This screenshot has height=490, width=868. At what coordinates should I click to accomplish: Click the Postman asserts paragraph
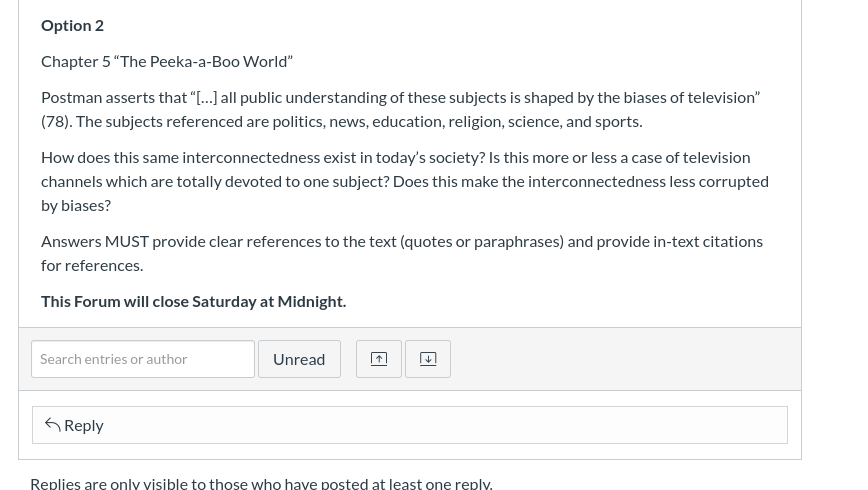coord(401,110)
